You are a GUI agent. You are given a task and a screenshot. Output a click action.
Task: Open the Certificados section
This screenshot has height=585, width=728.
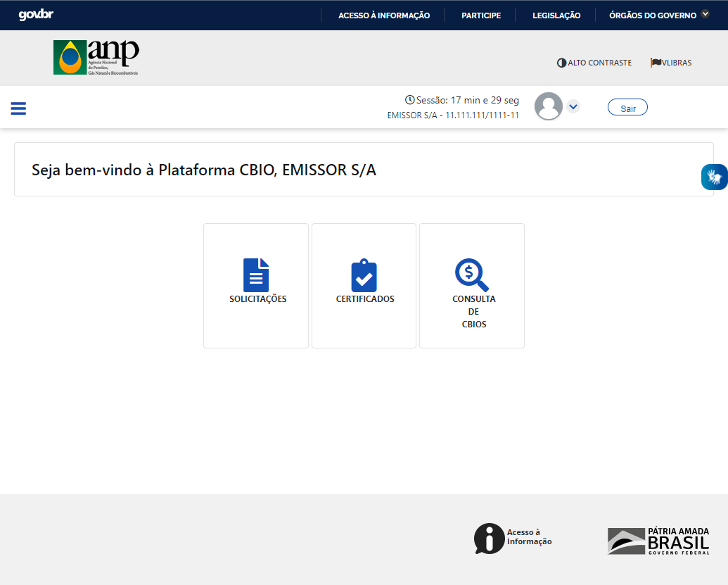click(x=364, y=285)
